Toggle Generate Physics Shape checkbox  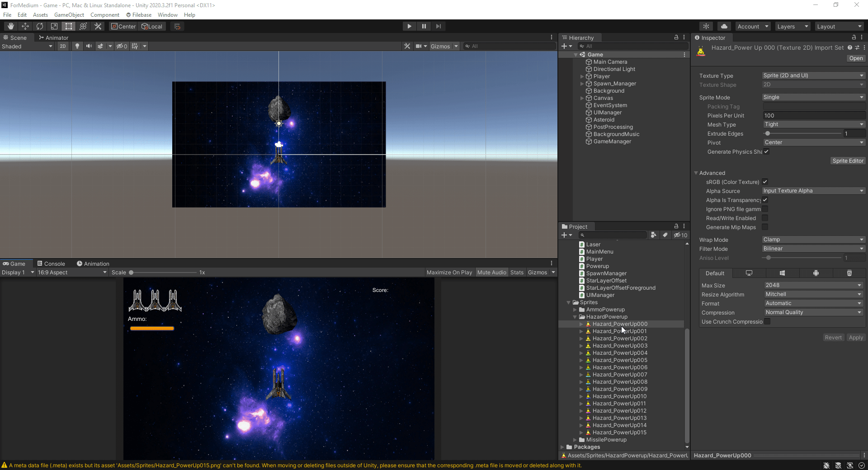[x=766, y=151]
